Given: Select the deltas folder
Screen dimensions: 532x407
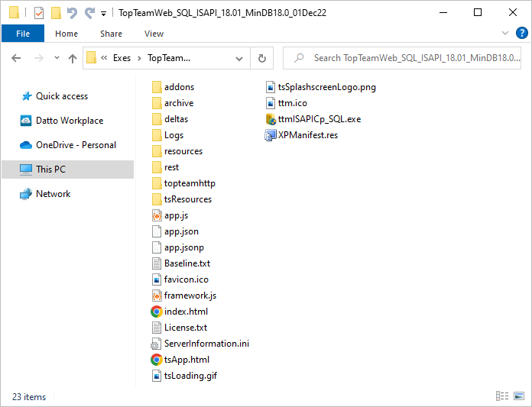Looking at the screenshot, I should point(170,119).
